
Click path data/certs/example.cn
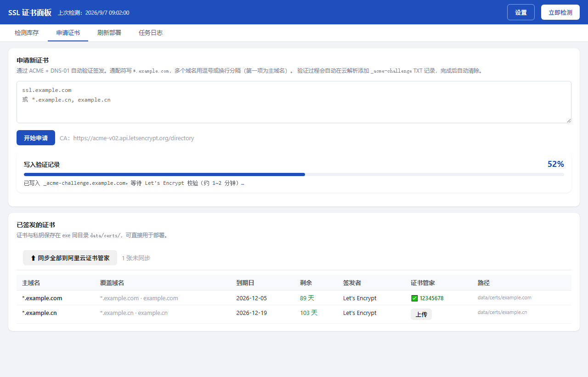(x=503, y=312)
